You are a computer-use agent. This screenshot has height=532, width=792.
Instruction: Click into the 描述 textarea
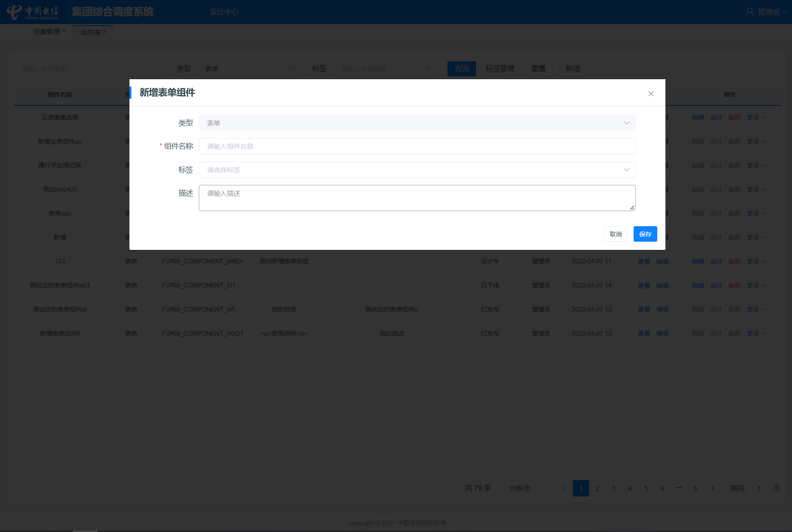point(417,198)
